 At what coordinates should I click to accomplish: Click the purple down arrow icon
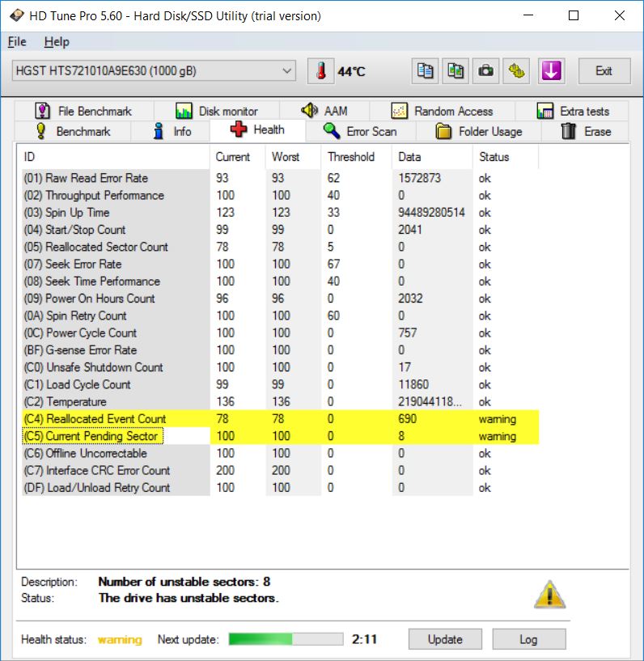(550, 71)
